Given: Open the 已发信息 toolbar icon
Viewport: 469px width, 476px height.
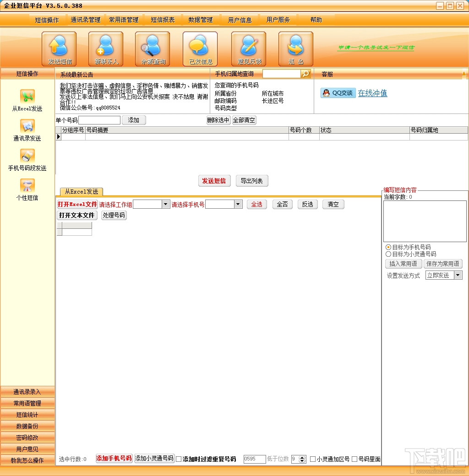Looking at the screenshot, I should coord(200,49).
